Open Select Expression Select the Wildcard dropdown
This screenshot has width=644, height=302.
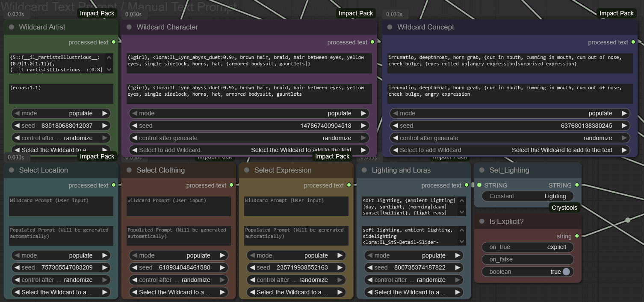pos(296,292)
